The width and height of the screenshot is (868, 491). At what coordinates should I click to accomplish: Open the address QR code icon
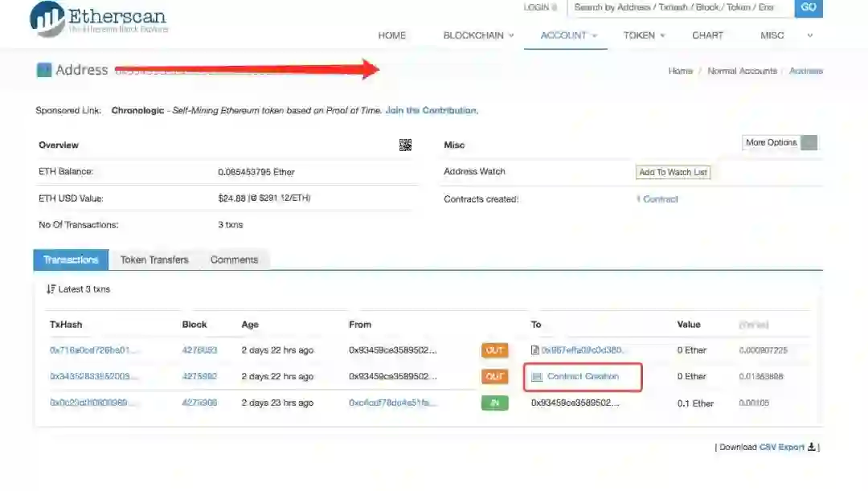coord(405,145)
